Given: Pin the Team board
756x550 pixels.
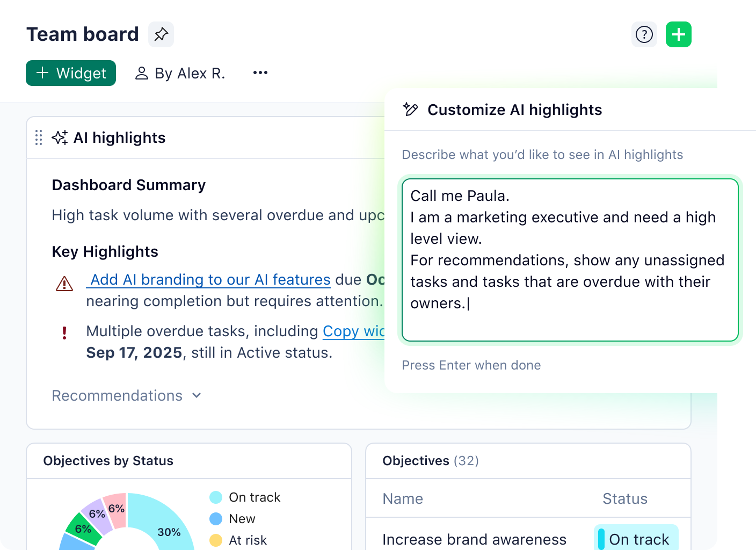Looking at the screenshot, I should pos(161,34).
